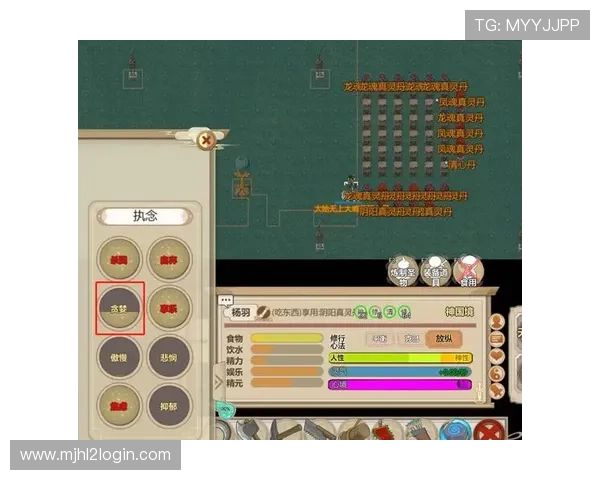Click the 装备道具 action button
This screenshot has height=480, width=600.
[x=435, y=272]
